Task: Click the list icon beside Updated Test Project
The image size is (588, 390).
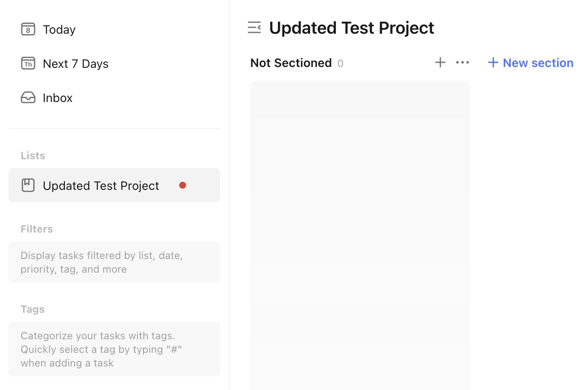Action: coord(28,185)
